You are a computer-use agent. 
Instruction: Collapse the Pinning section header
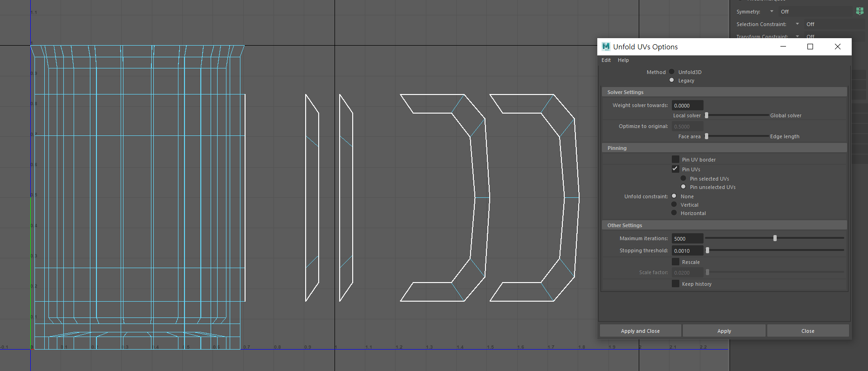[724, 148]
